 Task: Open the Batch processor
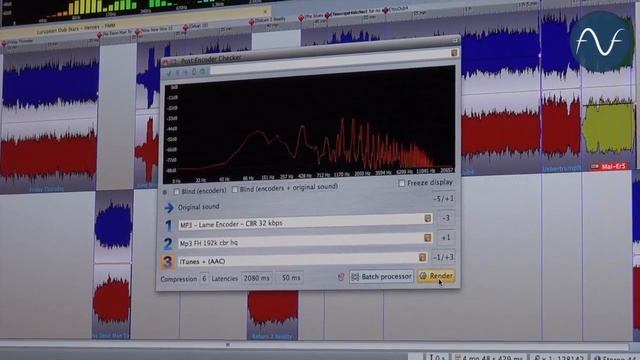381,277
